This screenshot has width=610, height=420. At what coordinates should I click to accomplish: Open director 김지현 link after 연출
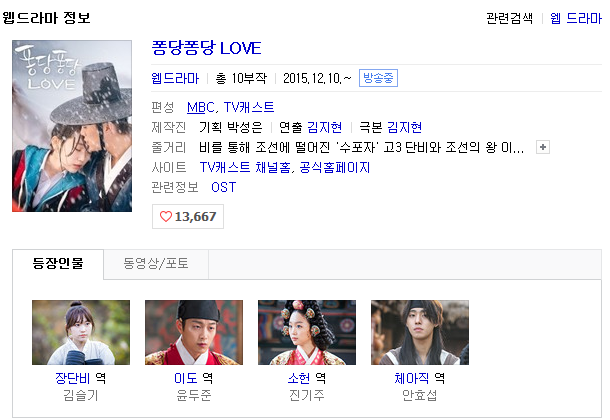coord(324,127)
